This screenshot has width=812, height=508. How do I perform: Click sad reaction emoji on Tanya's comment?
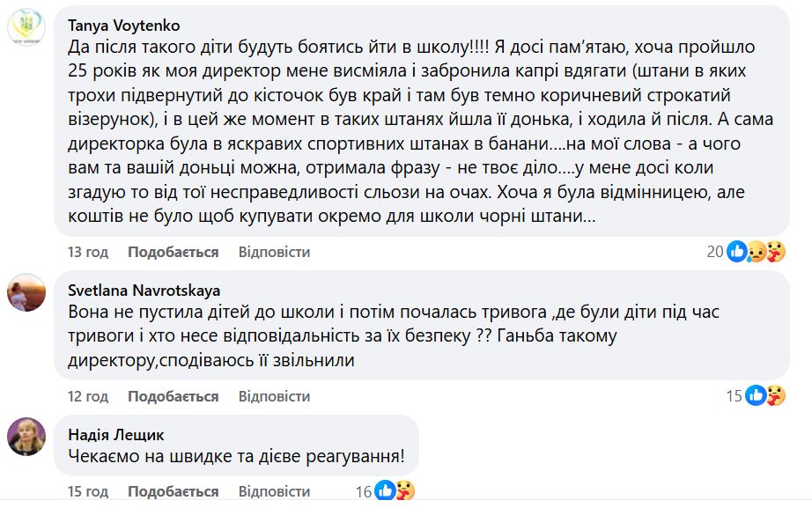[756, 252]
